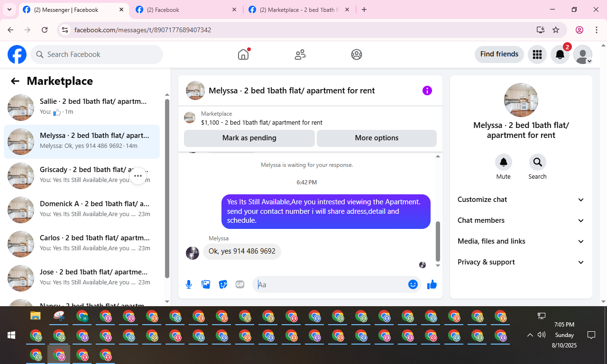The width and height of the screenshot is (607, 364).
Task: Close the (2) Facebook tab
Action: pyautogui.click(x=234, y=9)
